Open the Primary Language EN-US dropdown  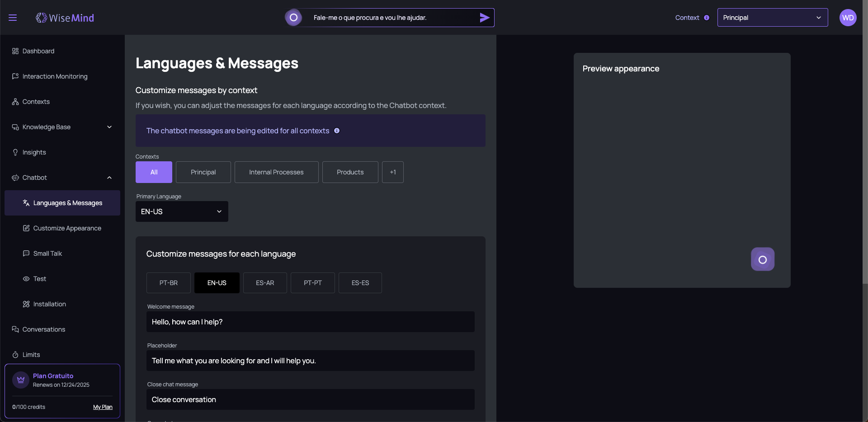[x=182, y=211]
